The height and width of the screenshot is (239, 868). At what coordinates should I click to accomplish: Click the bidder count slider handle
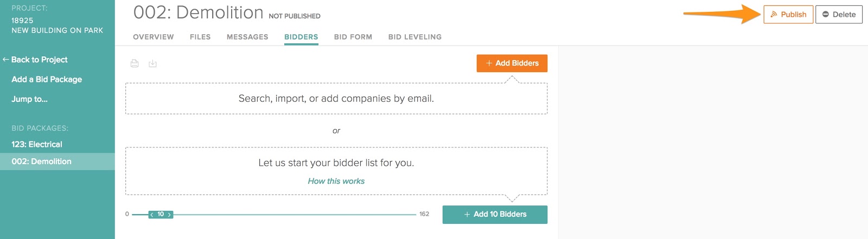click(x=161, y=215)
